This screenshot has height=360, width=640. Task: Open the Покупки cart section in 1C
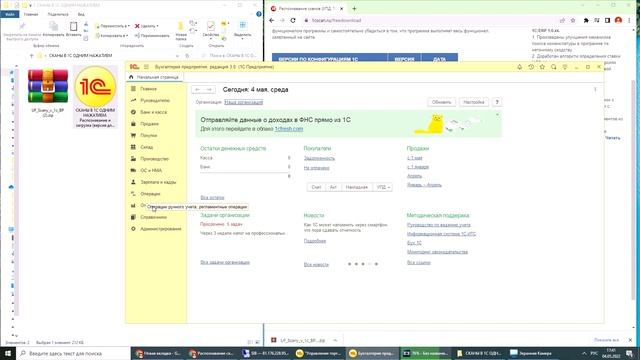[x=133, y=136]
